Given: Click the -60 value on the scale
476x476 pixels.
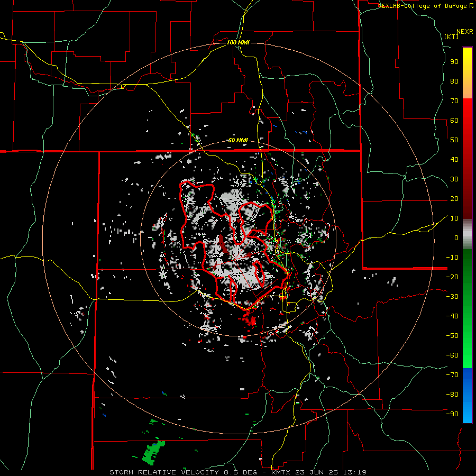Looking at the screenshot, I should pyautogui.click(x=452, y=355).
